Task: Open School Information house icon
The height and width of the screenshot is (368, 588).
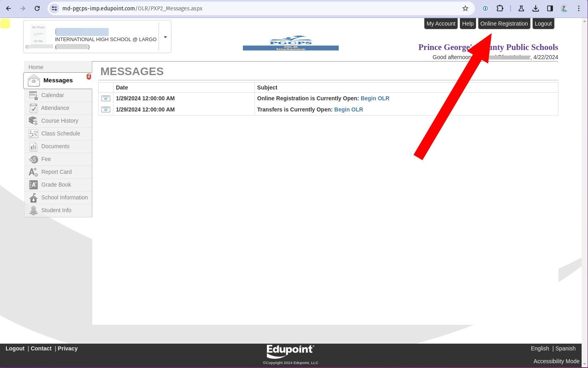Action: 34,197
